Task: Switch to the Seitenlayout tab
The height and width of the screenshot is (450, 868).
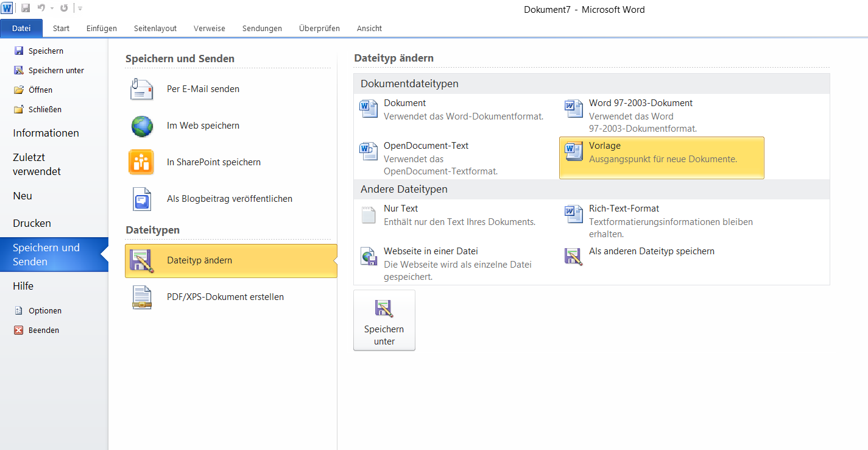Action: click(x=155, y=28)
